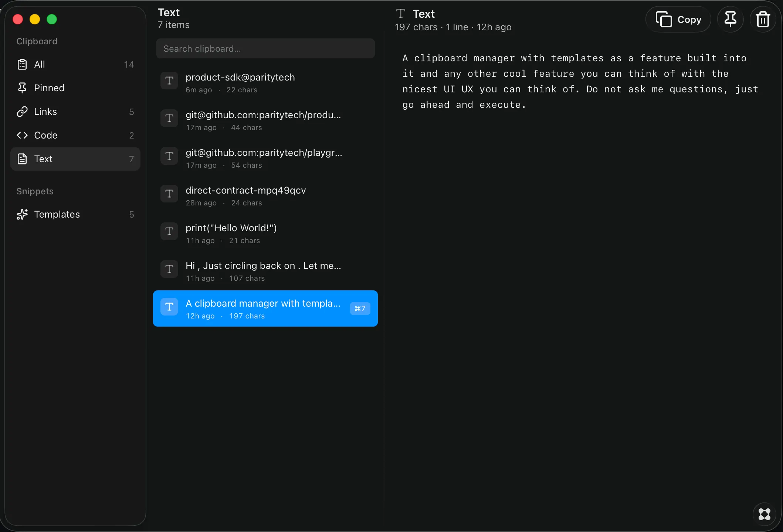Click the preview text content area
Image resolution: width=783 pixels, height=532 pixels.
[x=580, y=81]
